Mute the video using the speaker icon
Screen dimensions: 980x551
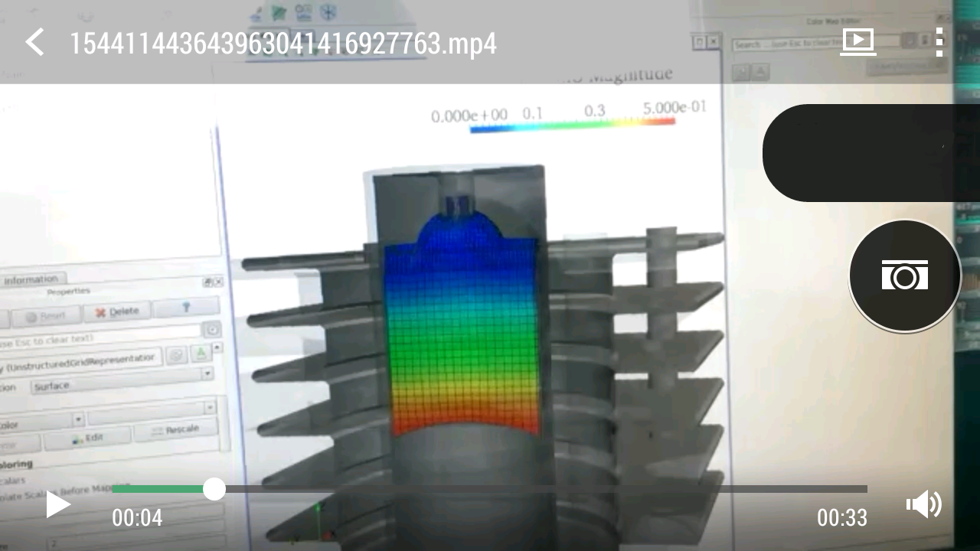924,504
